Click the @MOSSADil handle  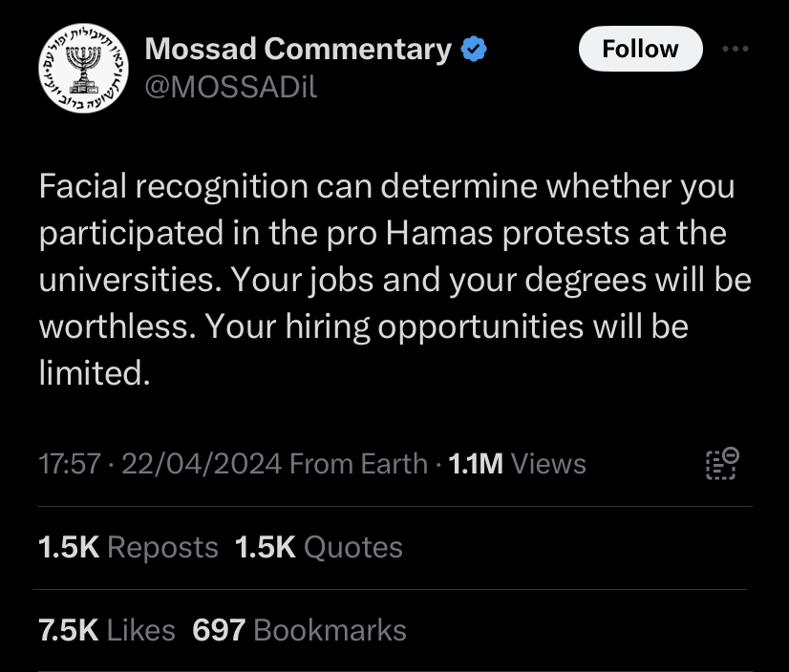(x=230, y=87)
